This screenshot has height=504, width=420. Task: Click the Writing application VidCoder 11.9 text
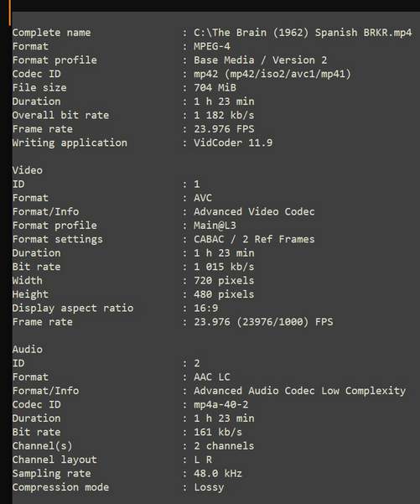(x=233, y=143)
